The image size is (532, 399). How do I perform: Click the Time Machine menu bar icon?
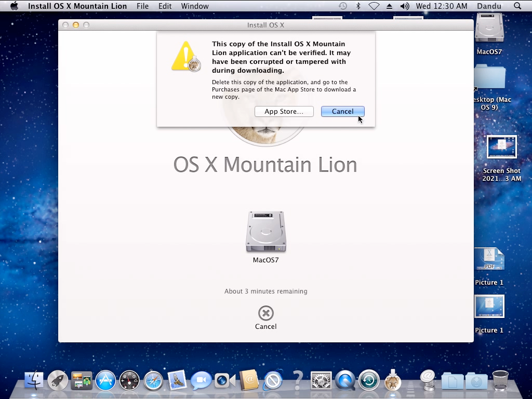tap(343, 6)
